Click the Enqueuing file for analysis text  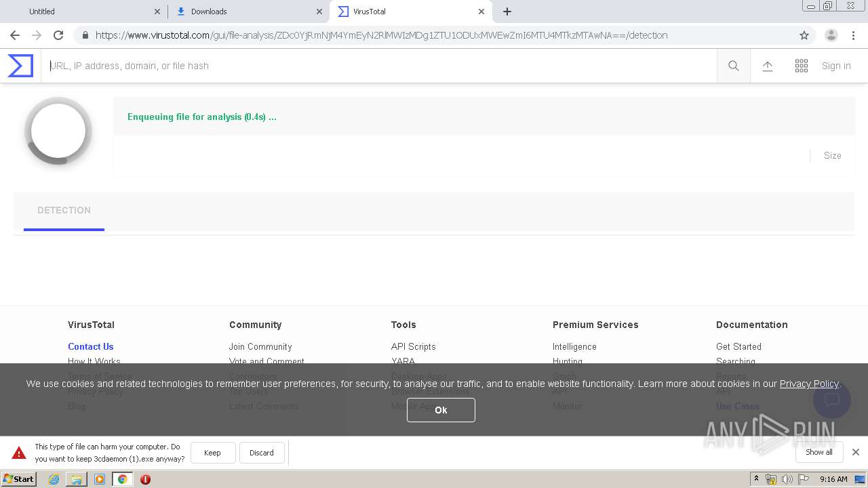click(202, 117)
